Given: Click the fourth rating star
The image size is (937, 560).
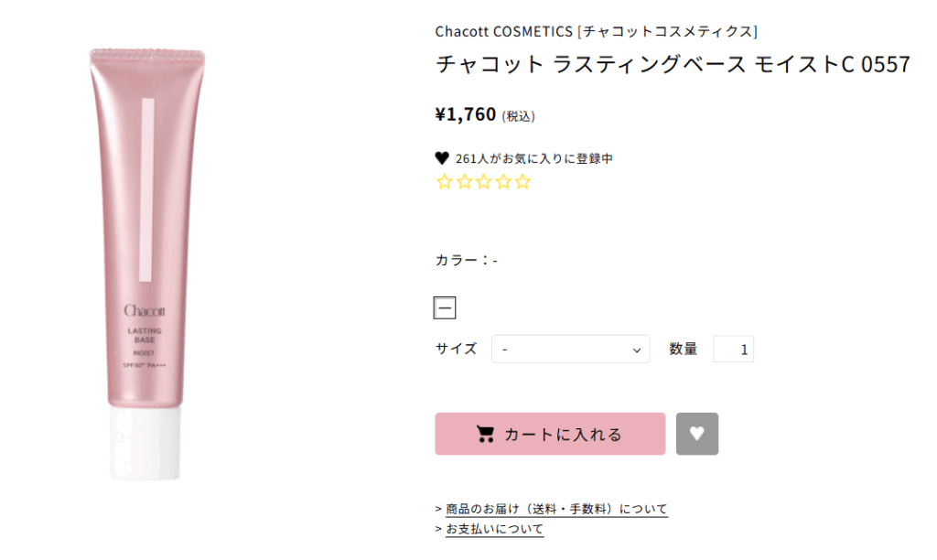Looking at the screenshot, I should pos(502,181).
